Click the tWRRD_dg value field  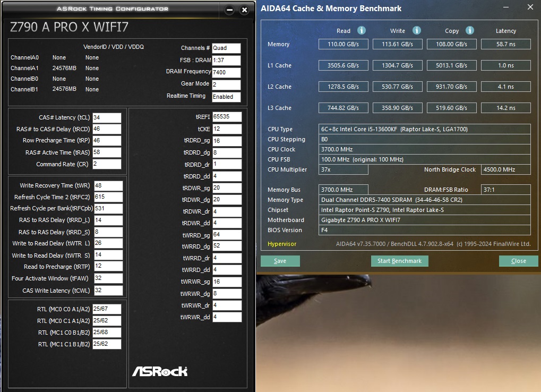[227, 246]
